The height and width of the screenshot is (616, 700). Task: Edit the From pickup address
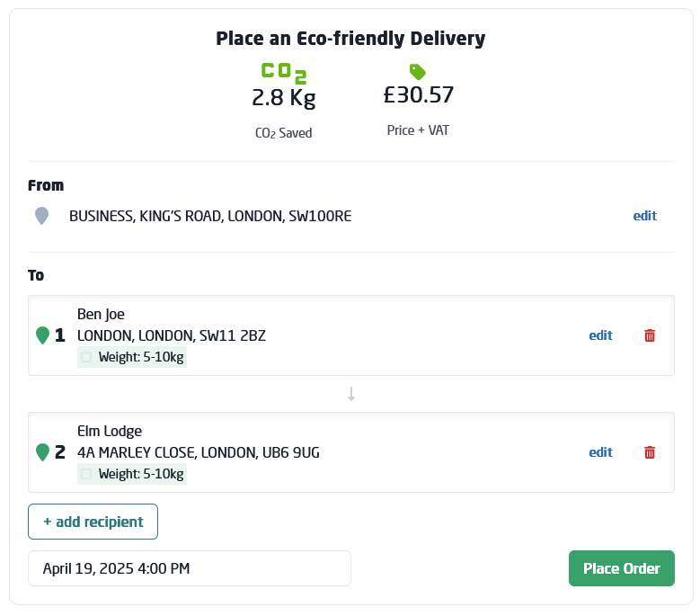click(644, 216)
